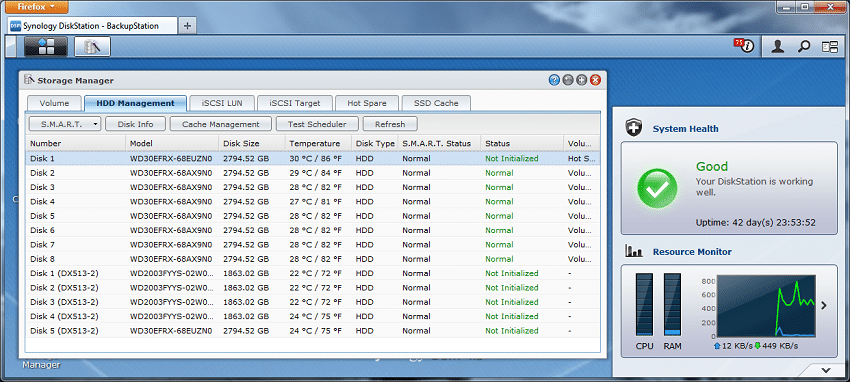
Task: Click the Storage Manager taskbar icon
Action: [x=92, y=47]
